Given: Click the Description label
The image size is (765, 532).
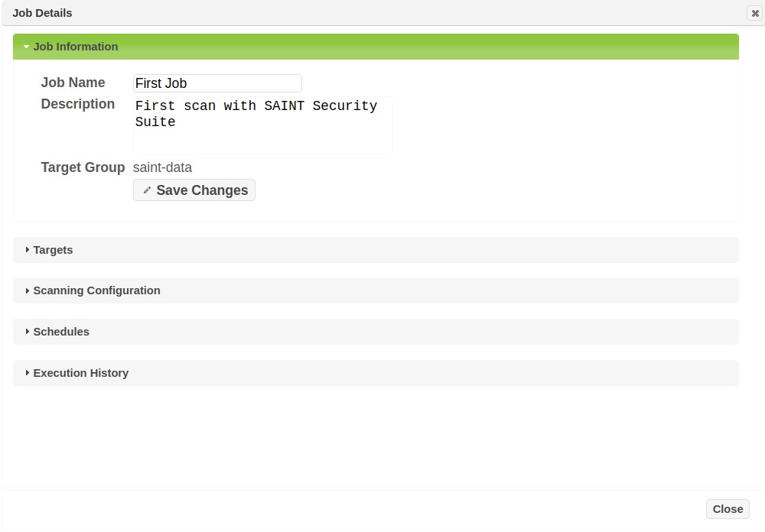Looking at the screenshot, I should (77, 104).
